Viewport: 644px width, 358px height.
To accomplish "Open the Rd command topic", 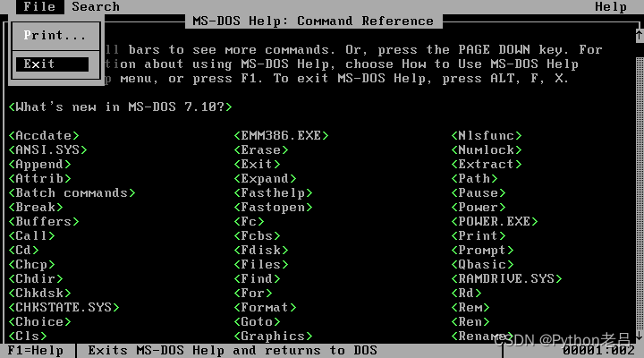I will 467,294.
